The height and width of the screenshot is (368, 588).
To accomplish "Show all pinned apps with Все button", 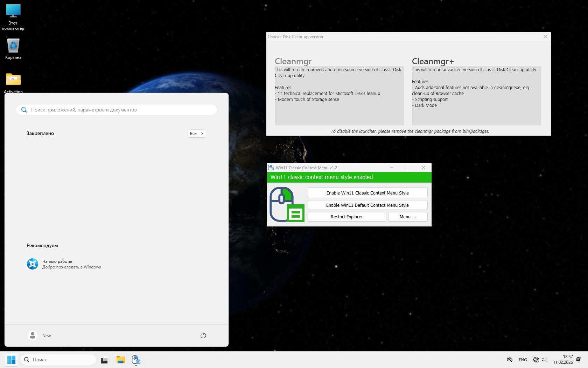I will click(x=197, y=134).
